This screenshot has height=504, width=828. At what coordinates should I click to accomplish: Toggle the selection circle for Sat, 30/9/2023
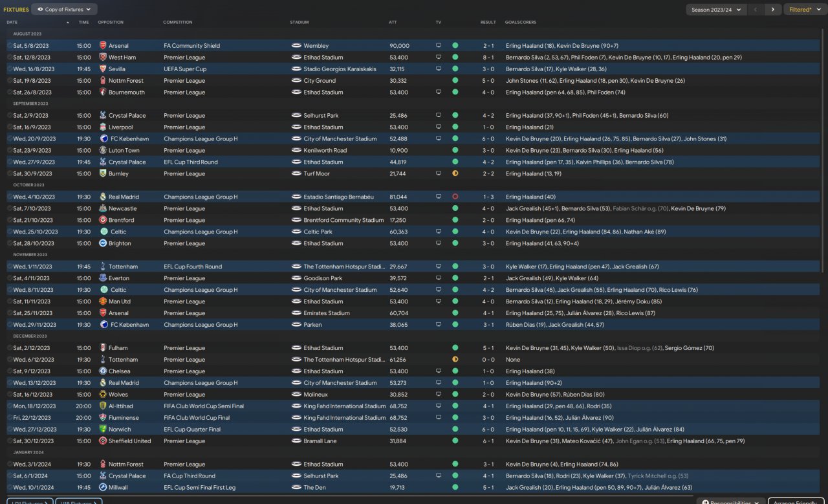tap(10, 174)
